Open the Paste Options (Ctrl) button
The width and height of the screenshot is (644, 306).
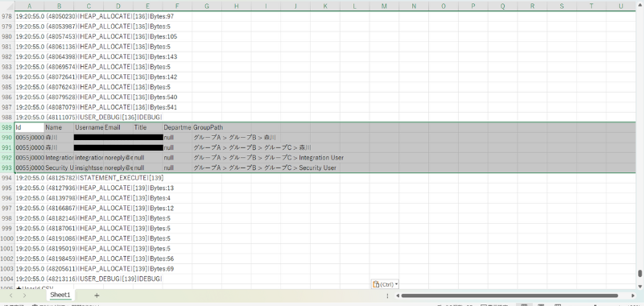click(x=385, y=284)
